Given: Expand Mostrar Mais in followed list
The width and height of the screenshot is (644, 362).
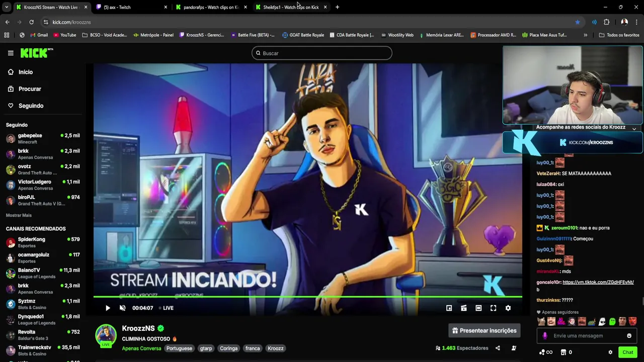Looking at the screenshot, I should [19, 215].
